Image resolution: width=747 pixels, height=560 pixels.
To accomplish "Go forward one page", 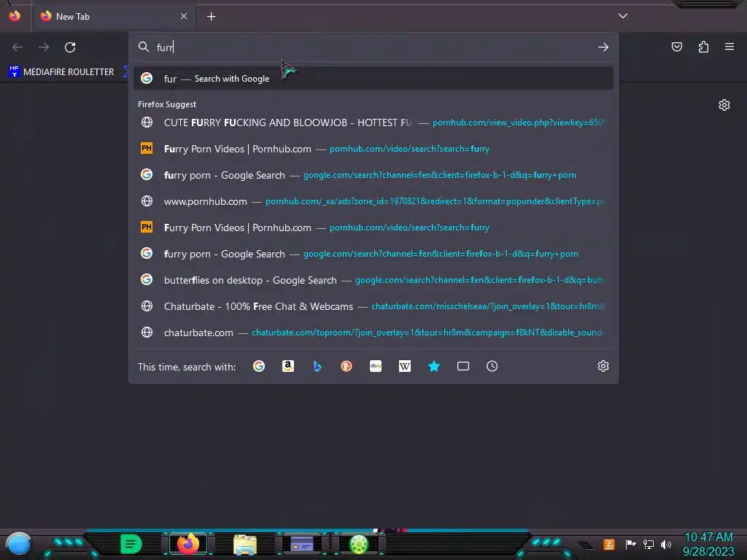I will coord(44,47).
